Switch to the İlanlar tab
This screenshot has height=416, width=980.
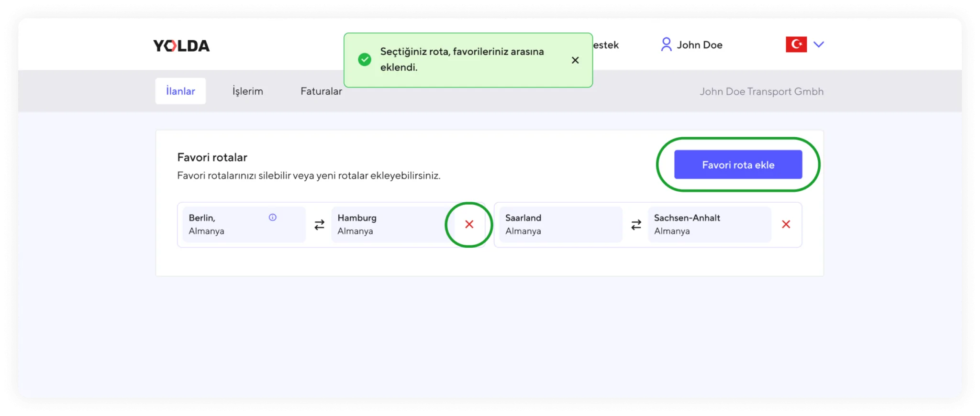coord(180,91)
